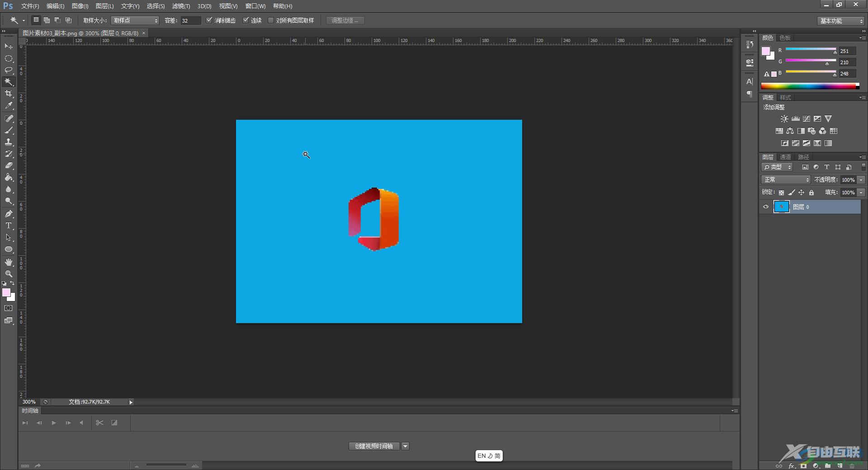Viewport: 868px width, 470px height.
Task: Pick a color from the spectrum bar
Action: click(810, 86)
